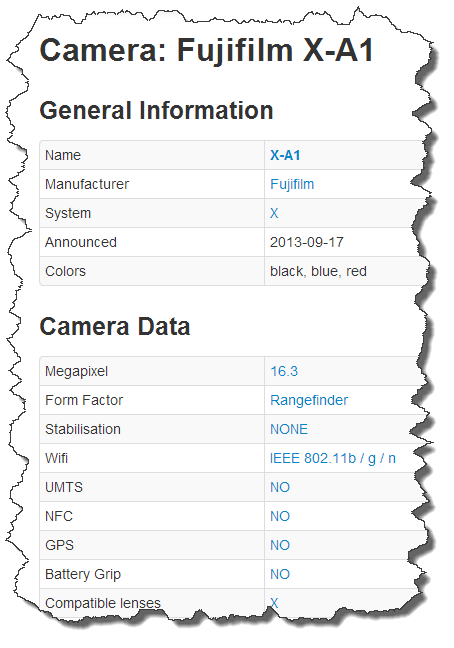This screenshot has width=454, height=648.
Task: Click the Wifi row label
Action: click(x=57, y=458)
